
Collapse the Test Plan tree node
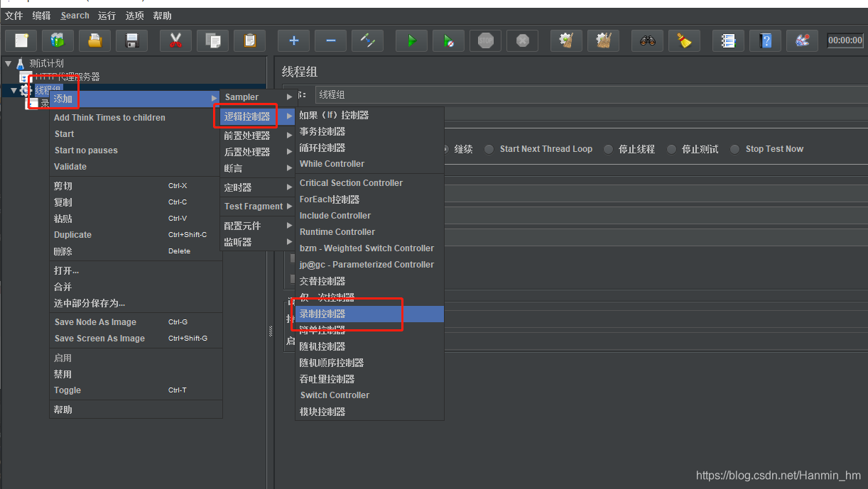pos(8,63)
